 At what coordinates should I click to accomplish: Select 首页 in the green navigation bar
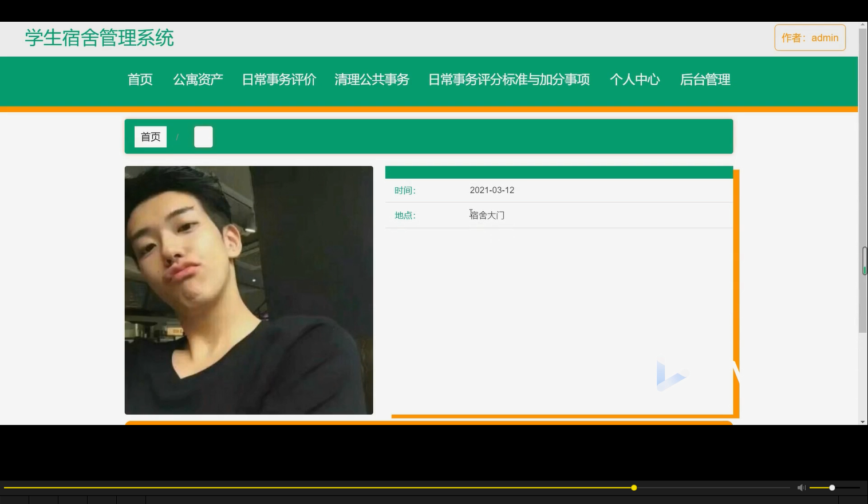point(140,80)
